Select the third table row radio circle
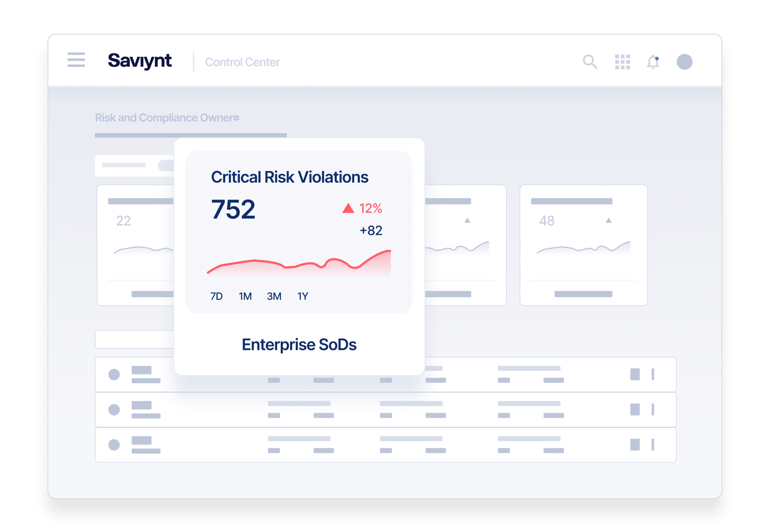The width and height of the screenshot is (770, 532). [x=114, y=445]
